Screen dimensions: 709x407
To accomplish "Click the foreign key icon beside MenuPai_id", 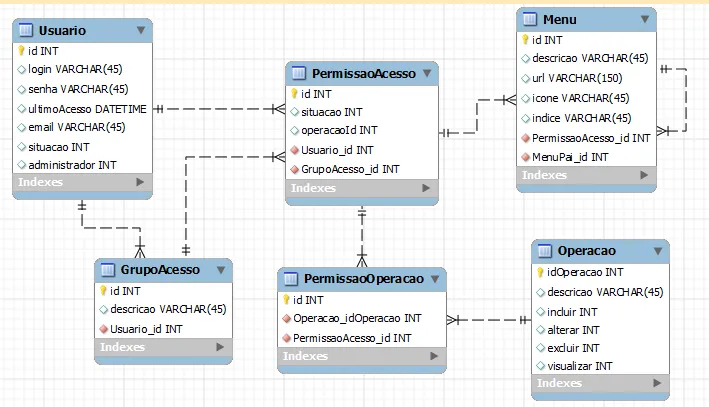I will (x=525, y=157).
